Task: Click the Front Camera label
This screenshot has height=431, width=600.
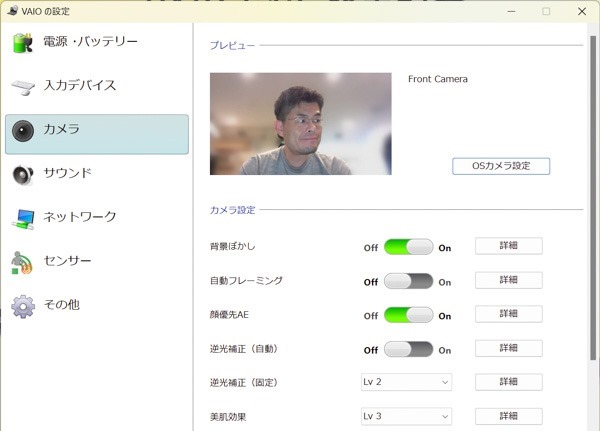Action: click(438, 79)
